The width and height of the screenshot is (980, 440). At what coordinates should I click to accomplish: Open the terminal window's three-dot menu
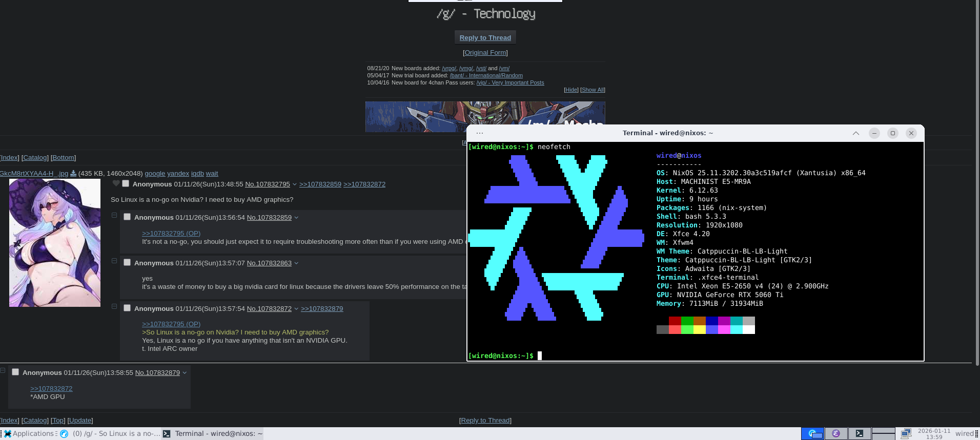point(480,133)
